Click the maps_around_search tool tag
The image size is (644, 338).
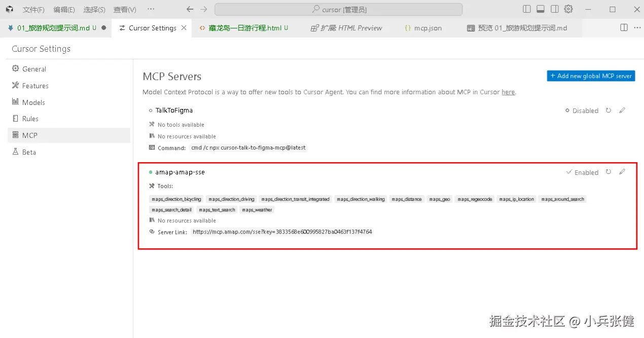coord(563,199)
